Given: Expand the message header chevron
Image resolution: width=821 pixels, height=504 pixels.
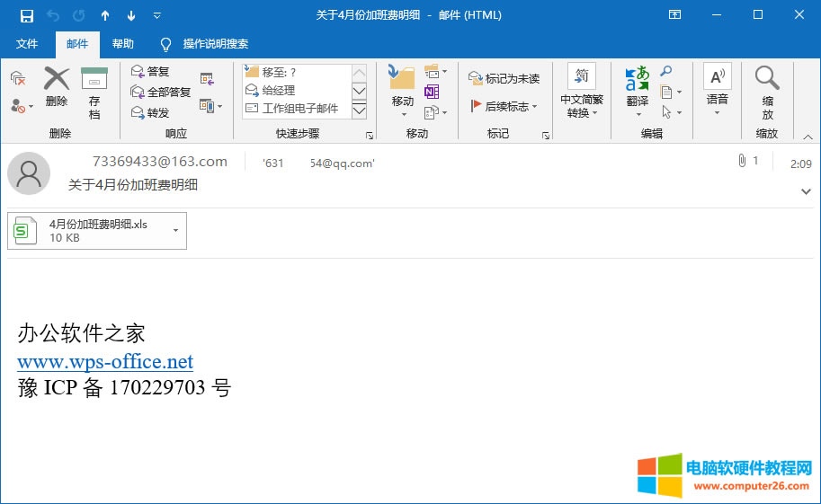Looking at the screenshot, I should point(805,191).
